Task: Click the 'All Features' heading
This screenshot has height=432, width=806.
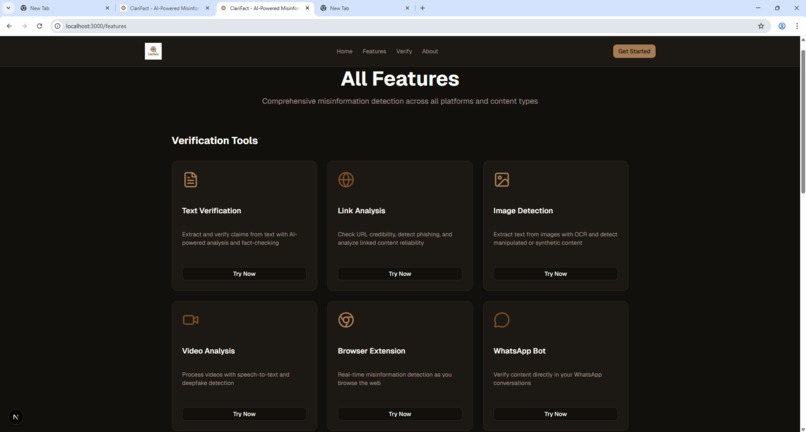Action: click(x=400, y=79)
